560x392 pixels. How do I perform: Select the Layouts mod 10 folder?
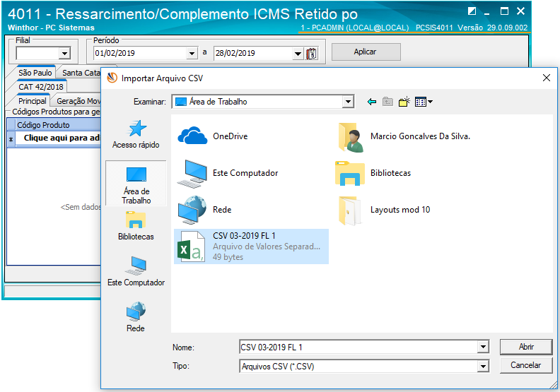[384, 210]
